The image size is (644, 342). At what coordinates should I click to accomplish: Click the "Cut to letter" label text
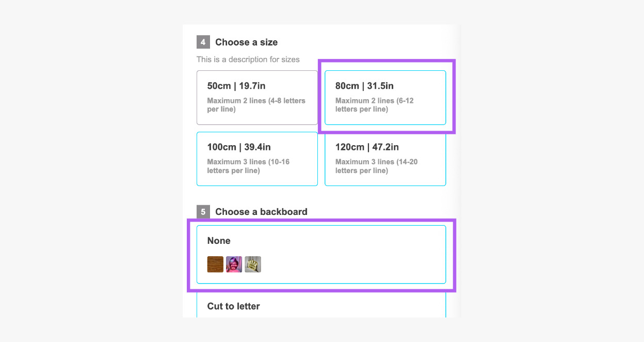(233, 306)
